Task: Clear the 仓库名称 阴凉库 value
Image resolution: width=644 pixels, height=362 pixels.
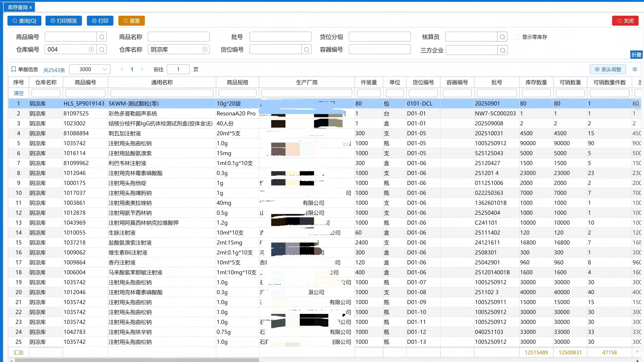Action: (205, 49)
